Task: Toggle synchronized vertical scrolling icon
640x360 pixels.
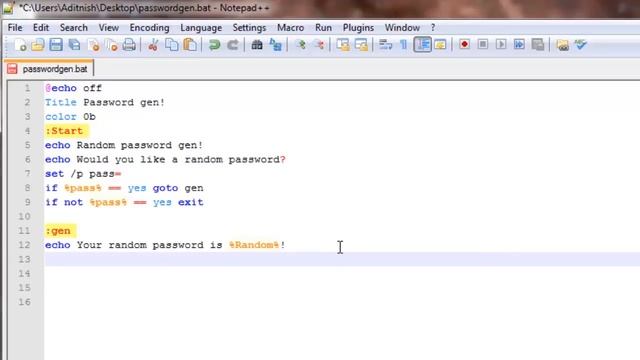Action: [343, 45]
